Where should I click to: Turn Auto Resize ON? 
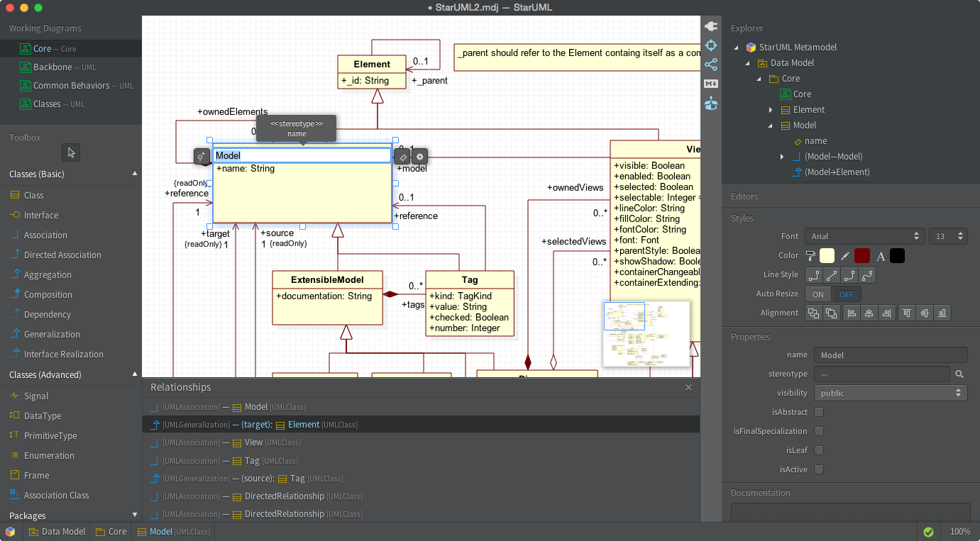pyautogui.click(x=818, y=294)
